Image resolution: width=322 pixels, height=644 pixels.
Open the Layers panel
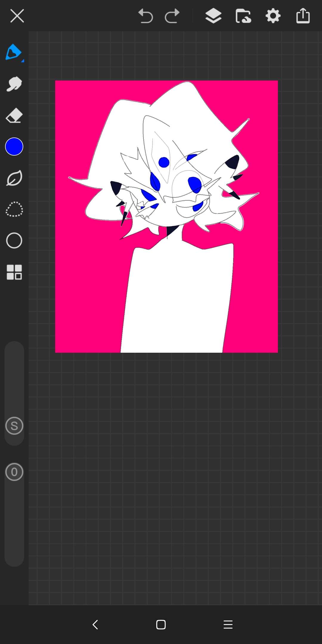click(213, 16)
